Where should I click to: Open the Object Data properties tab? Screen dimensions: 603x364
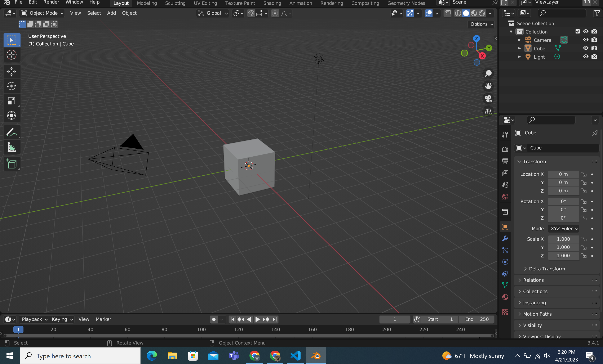[505, 285]
